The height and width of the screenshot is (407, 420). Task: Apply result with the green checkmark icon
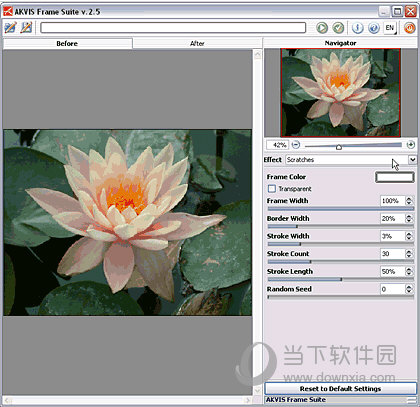(338, 28)
